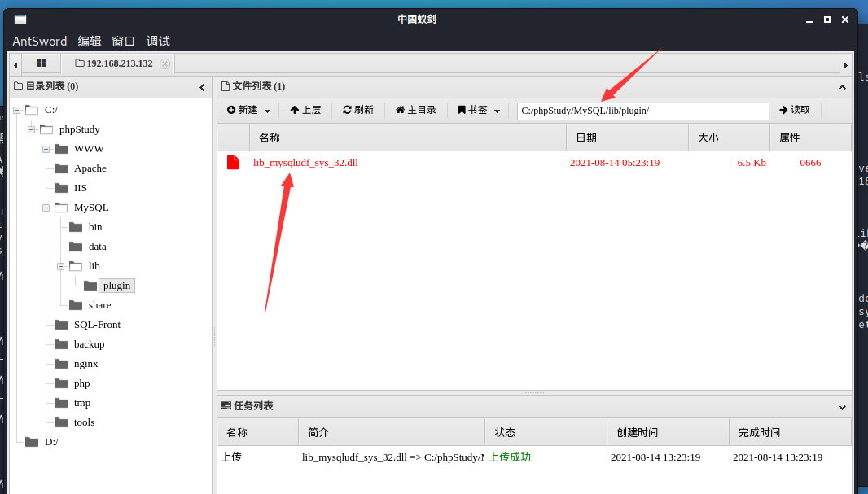The image size is (868, 494).
Task: Select the lib folder icon
Action: point(76,266)
